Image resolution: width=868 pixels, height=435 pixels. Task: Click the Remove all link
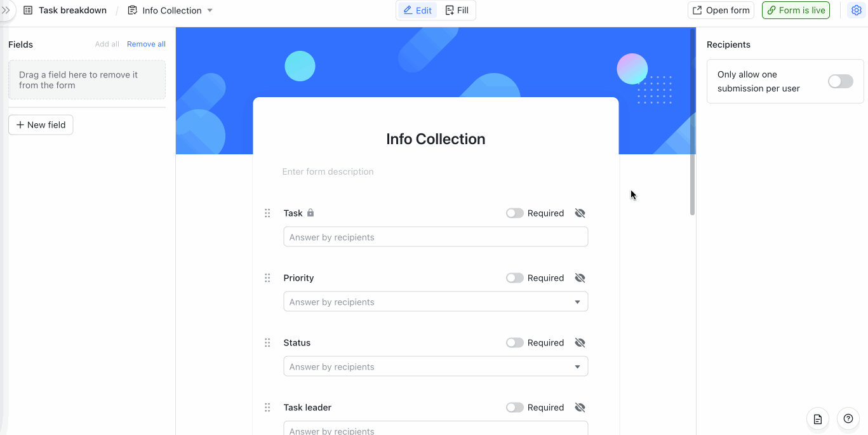click(x=146, y=44)
